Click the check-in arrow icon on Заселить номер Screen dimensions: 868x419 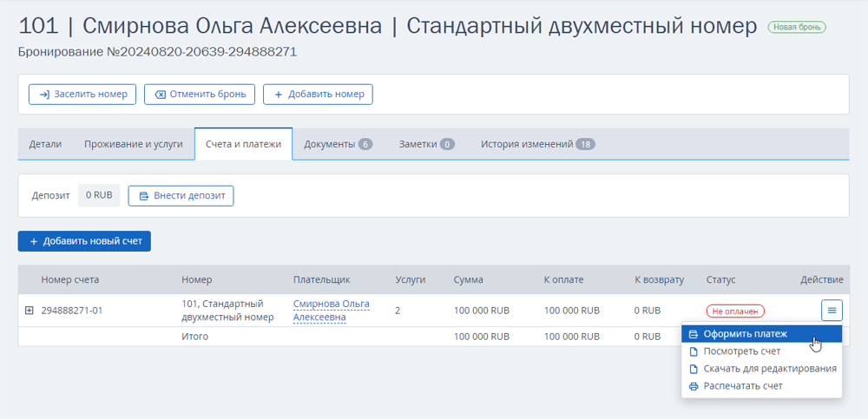click(45, 94)
